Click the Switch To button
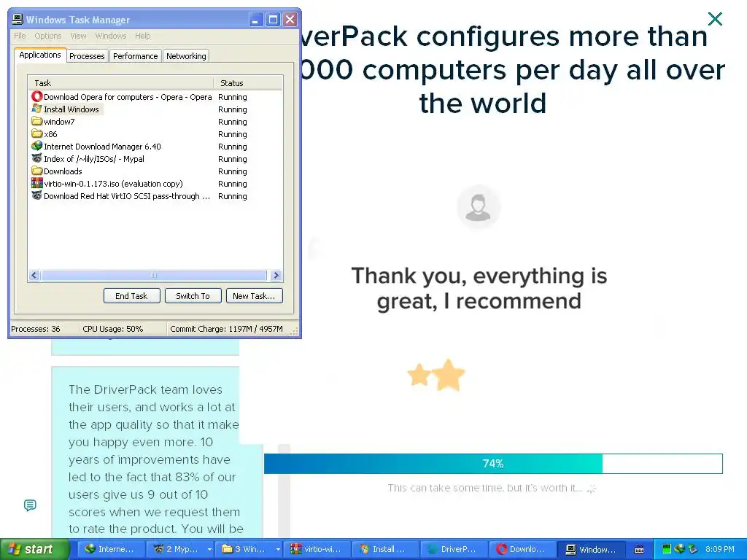The width and height of the screenshot is (747, 560). click(193, 296)
